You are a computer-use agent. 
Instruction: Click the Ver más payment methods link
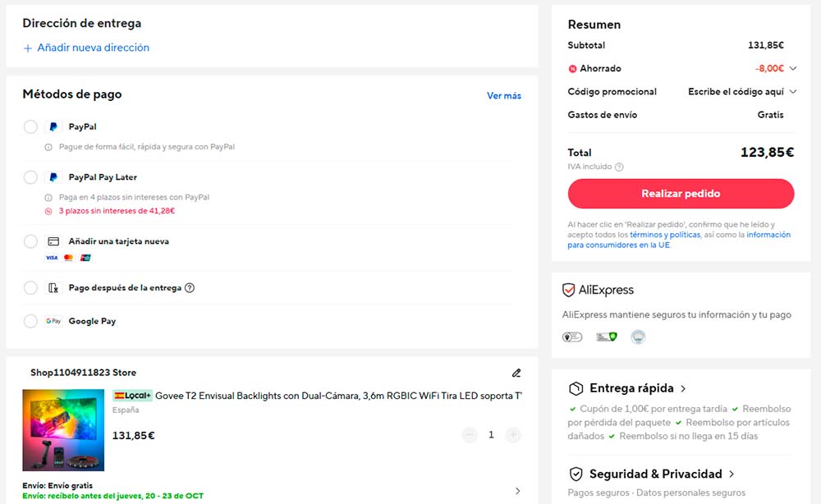coord(503,96)
